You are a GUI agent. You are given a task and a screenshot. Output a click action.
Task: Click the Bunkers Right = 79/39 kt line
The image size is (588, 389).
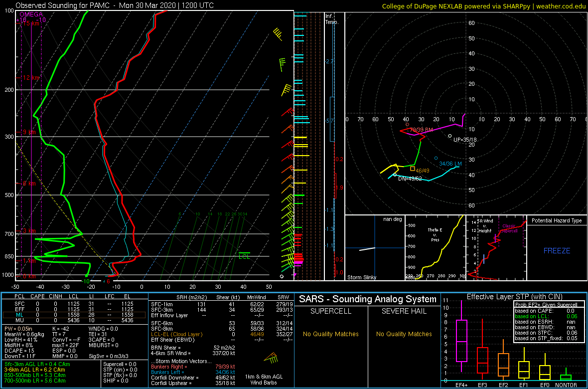[193, 367]
